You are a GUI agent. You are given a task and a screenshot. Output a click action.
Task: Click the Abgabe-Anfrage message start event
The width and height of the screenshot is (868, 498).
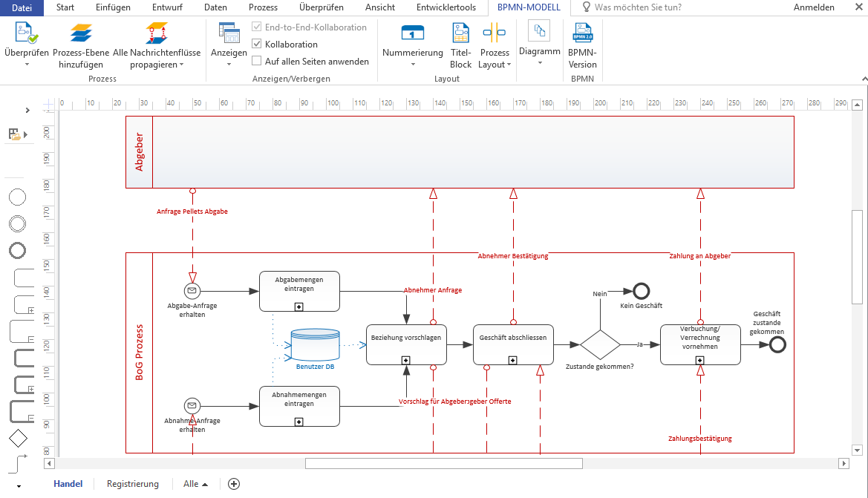[x=192, y=290]
